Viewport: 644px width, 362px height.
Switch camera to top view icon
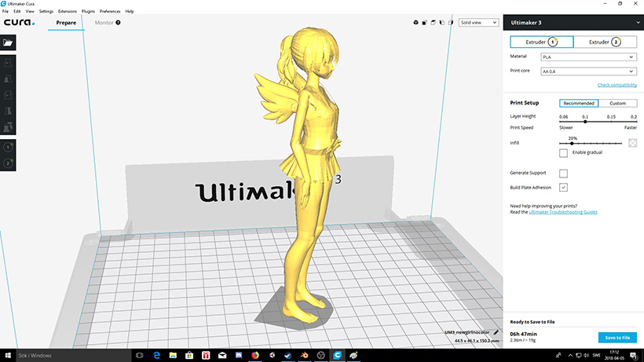click(x=433, y=23)
